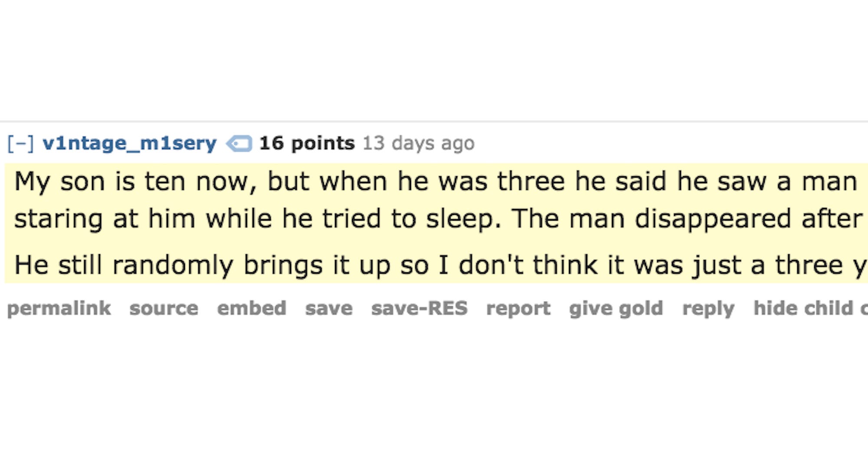Click the RES user tag icon

[x=239, y=144]
